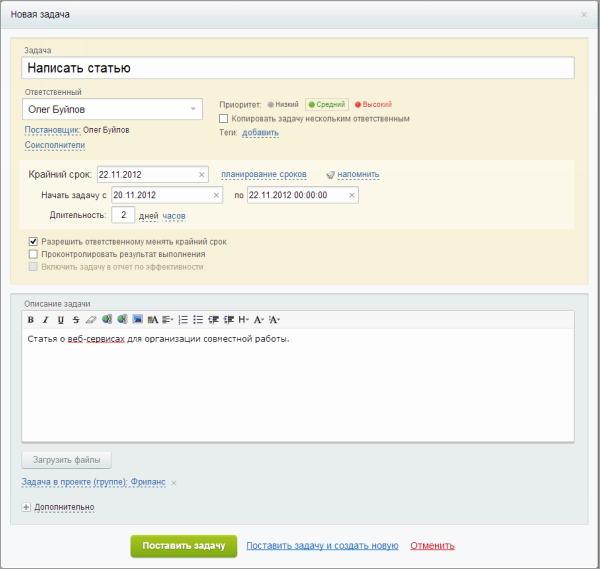Click the Загрузить файлы button
Viewport: 600px width, 569px height.
(x=67, y=460)
